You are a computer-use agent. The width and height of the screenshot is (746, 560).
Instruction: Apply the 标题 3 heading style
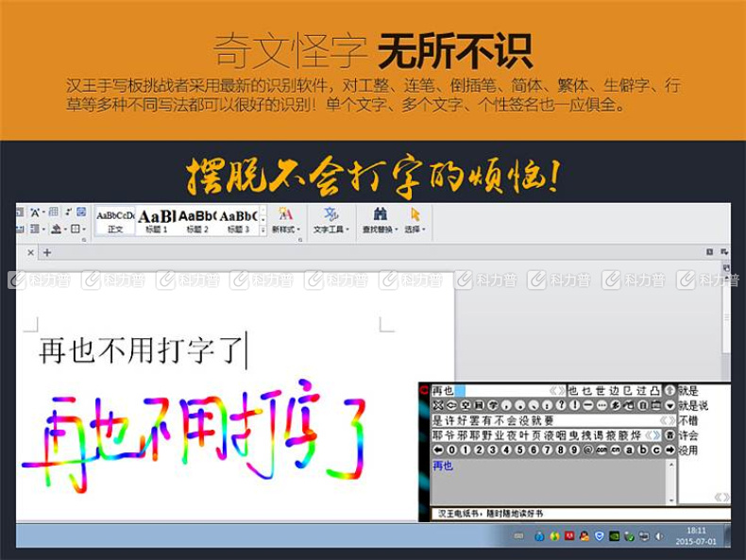(238, 220)
